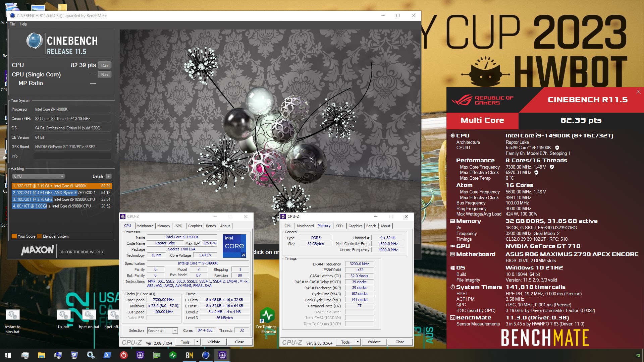Click the Cinebench Release 11.5 logo
Viewport: 644px width, 362px height.
62,44
